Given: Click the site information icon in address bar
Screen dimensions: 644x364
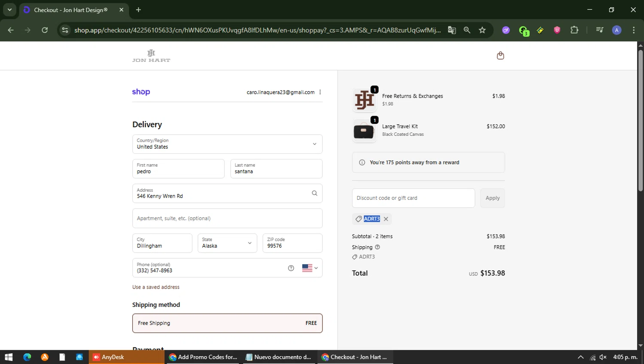Looking at the screenshot, I should click(x=65, y=30).
